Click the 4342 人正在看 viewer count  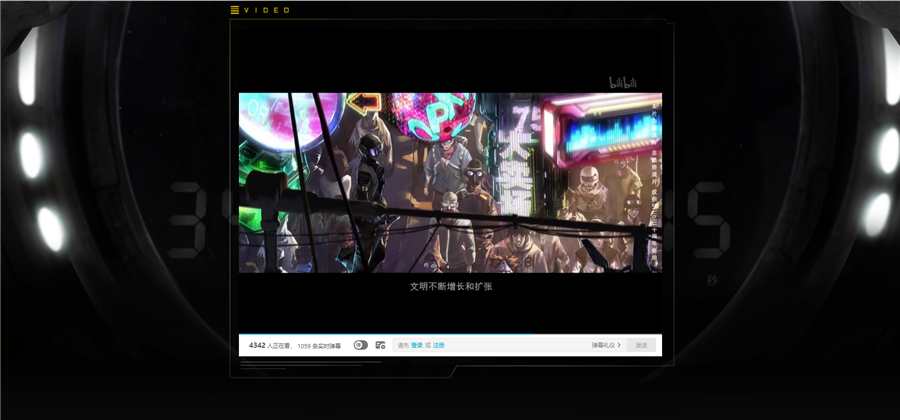click(x=270, y=345)
